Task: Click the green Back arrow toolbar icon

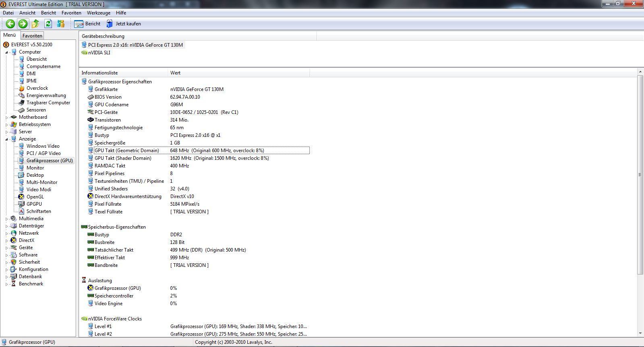Action: point(10,24)
